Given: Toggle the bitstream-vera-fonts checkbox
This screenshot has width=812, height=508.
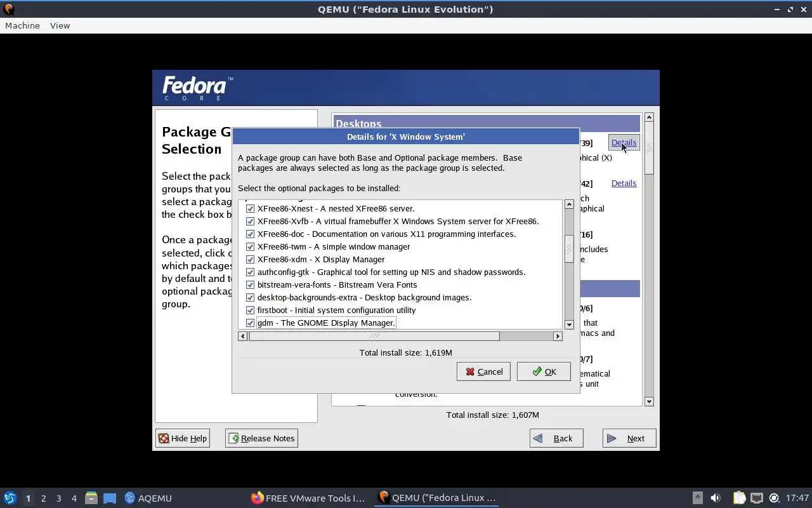Looking at the screenshot, I should [x=250, y=284].
